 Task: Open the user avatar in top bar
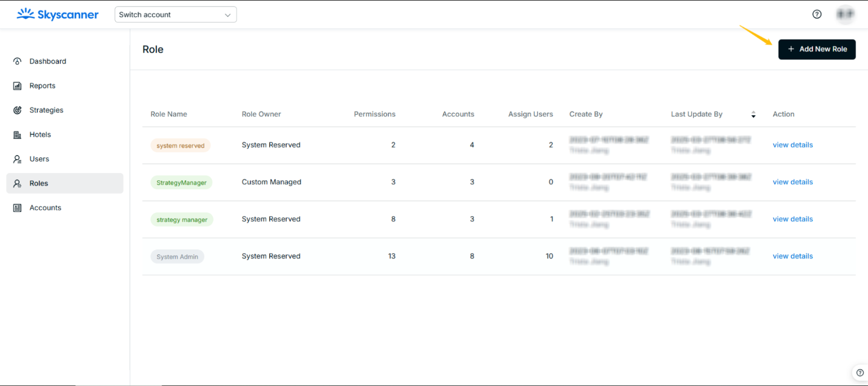(845, 14)
